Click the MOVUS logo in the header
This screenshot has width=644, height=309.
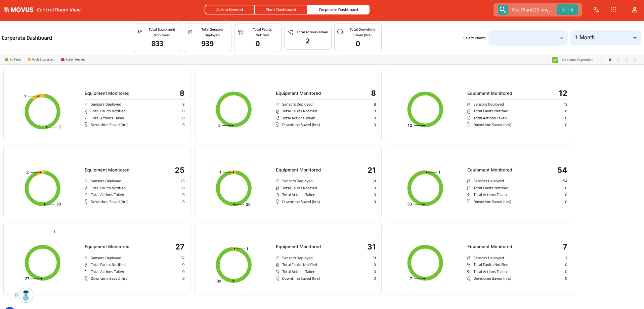18,9
